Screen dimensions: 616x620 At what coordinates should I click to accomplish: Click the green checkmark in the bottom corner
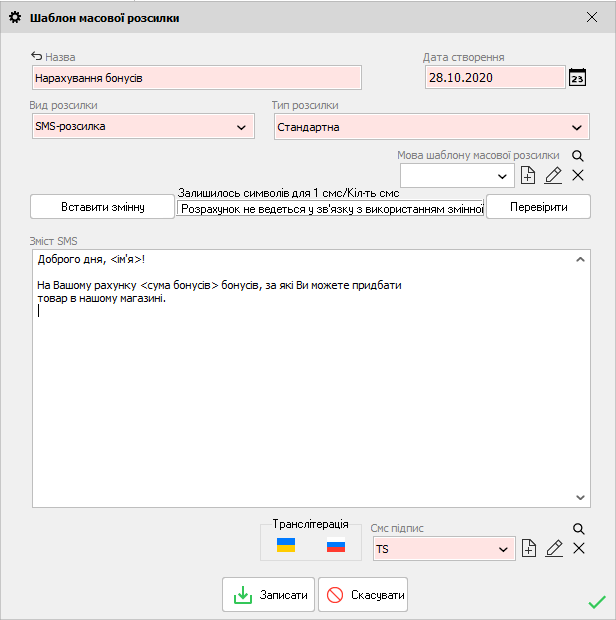click(597, 602)
